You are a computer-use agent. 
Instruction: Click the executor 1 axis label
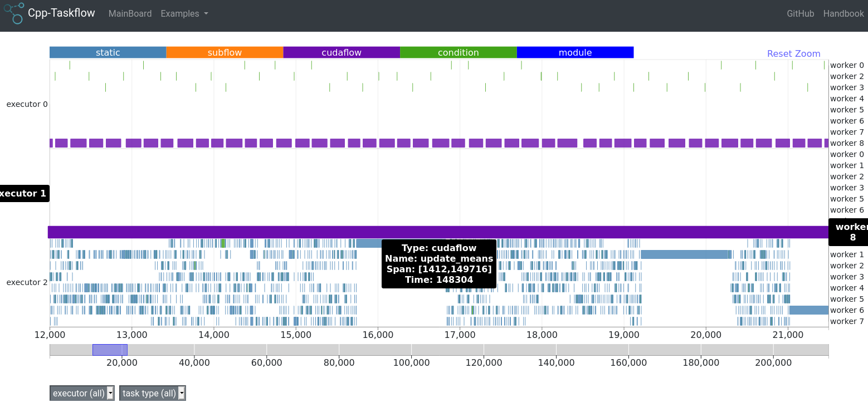tap(23, 194)
